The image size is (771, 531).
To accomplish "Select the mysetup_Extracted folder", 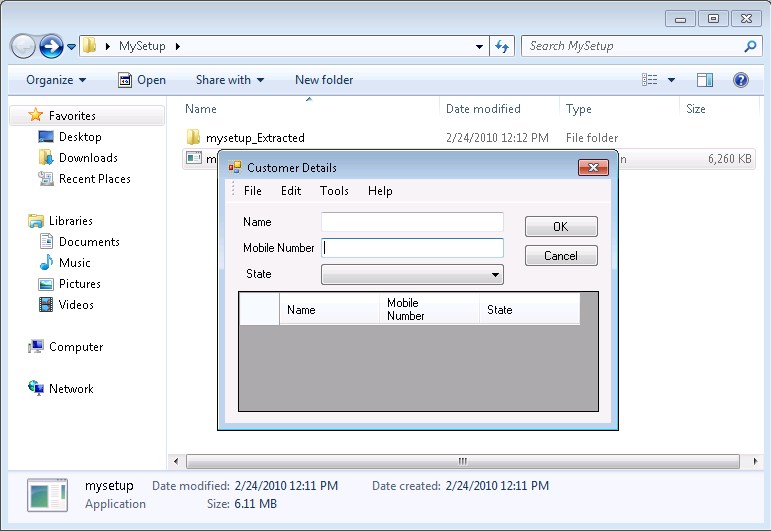I will 255,138.
